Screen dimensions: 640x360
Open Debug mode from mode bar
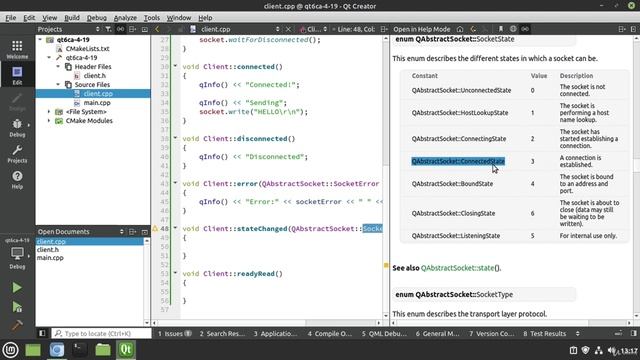pyautogui.click(x=17, y=127)
